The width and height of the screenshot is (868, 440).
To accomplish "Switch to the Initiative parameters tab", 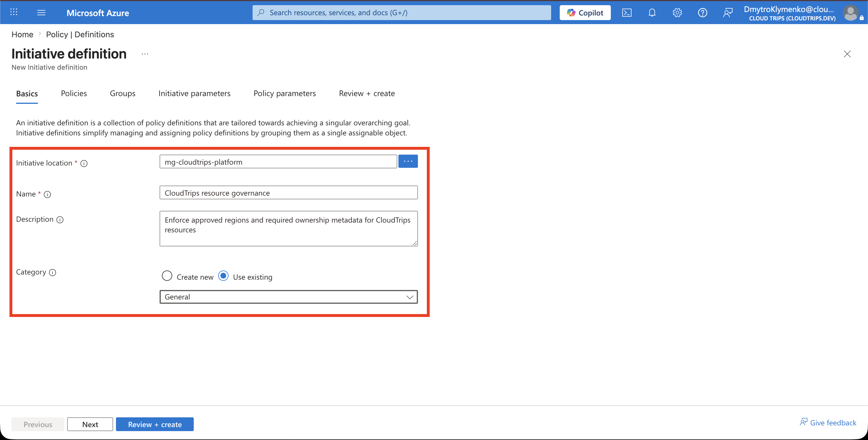I will (x=194, y=93).
